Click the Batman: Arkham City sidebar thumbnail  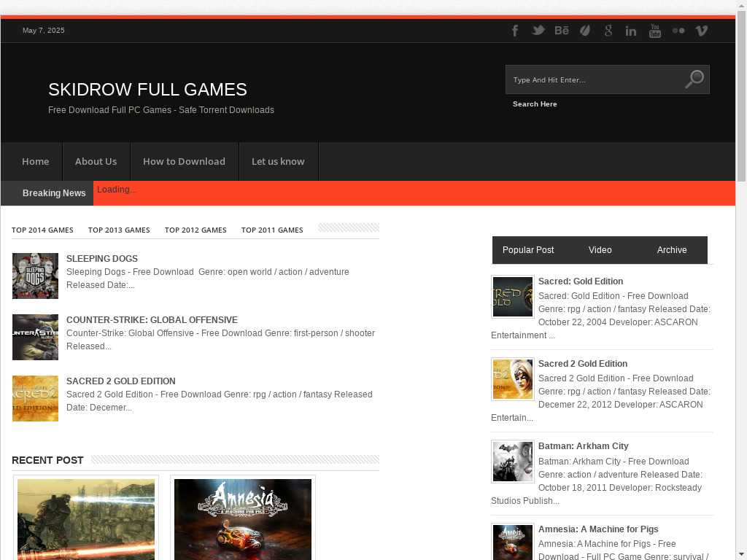tap(513, 462)
